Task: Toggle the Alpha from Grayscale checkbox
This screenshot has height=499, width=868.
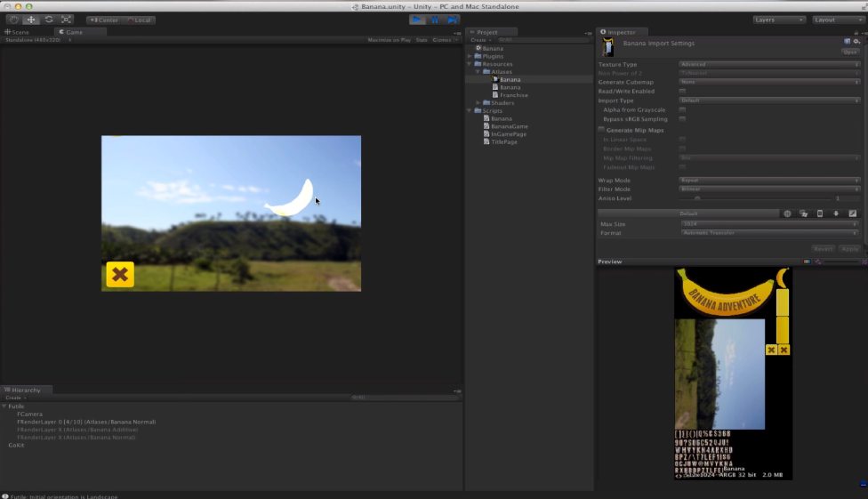Action: [682, 109]
